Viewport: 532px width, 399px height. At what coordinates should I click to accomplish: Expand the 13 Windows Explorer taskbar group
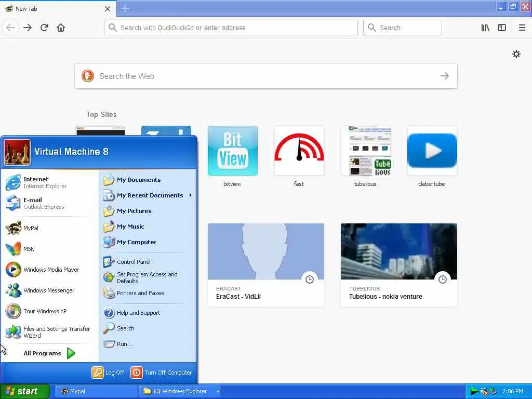pos(181,391)
